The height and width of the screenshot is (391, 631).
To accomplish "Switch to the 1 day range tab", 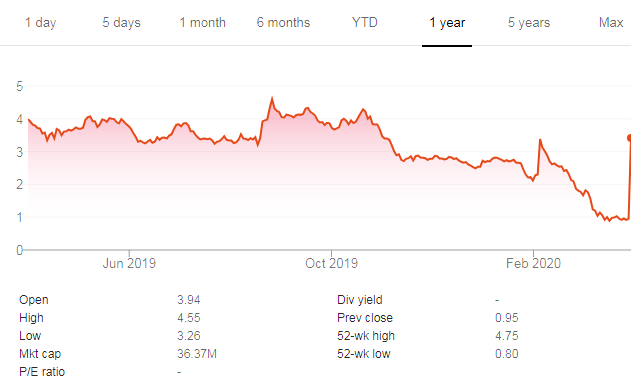I will [41, 23].
